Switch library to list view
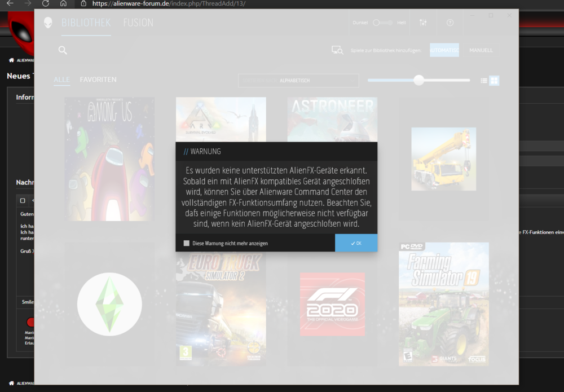 484,81
